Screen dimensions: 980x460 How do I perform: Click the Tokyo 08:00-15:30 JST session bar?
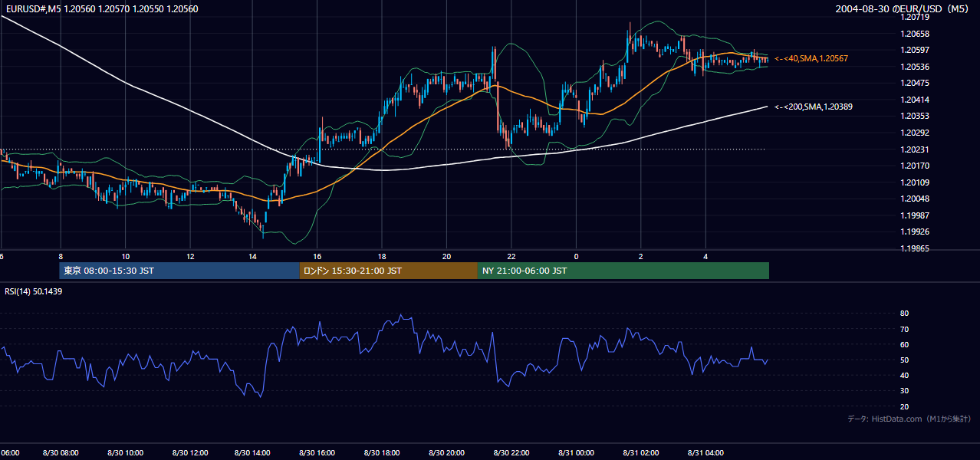[x=179, y=271]
